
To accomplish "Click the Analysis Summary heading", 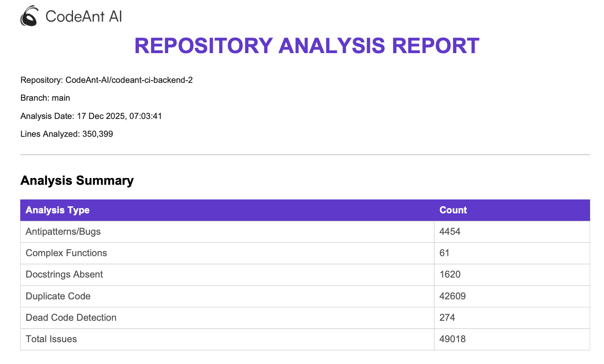I will [77, 180].
